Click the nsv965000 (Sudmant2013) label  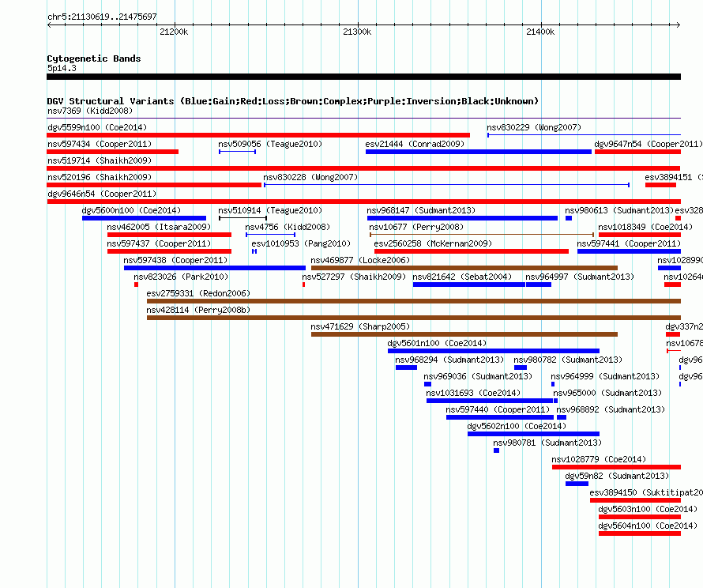(607, 393)
